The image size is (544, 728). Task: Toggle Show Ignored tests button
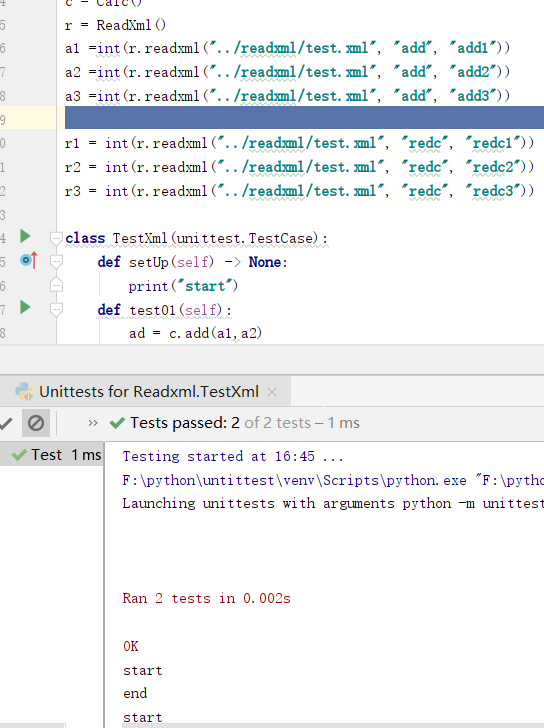(x=36, y=423)
